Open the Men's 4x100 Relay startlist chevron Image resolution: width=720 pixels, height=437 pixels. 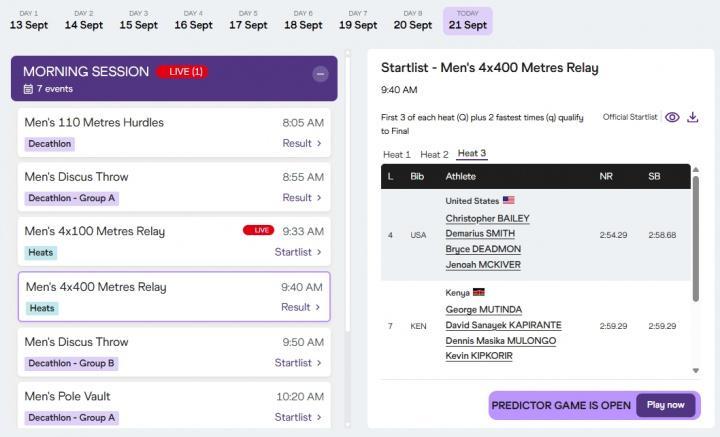coord(319,252)
